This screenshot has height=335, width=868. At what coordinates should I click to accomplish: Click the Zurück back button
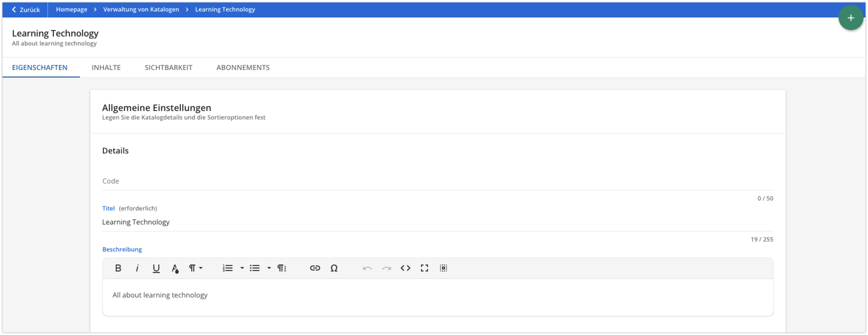26,9
